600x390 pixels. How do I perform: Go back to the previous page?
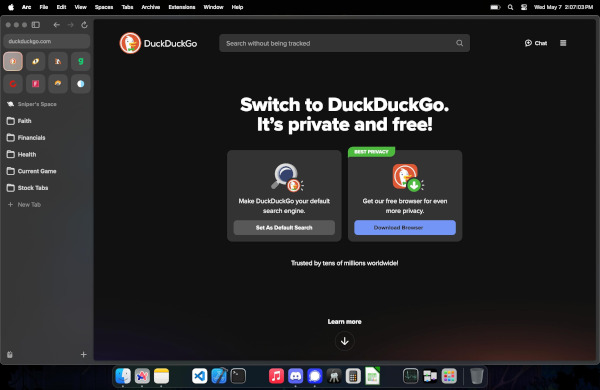point(57,25)
